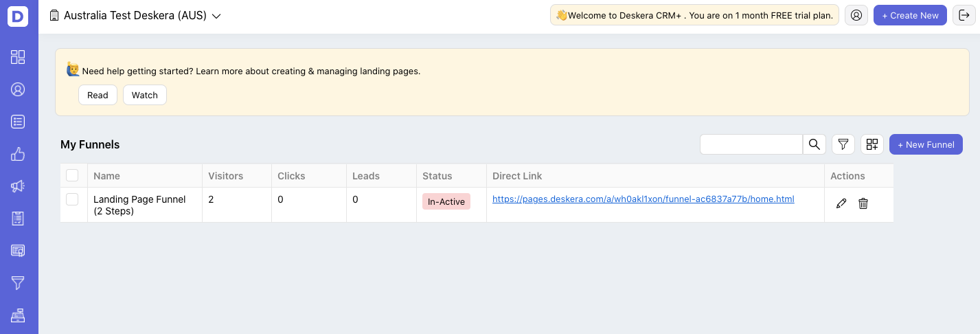The image size is (980, 334).
Task: Check the Landing Page Funnel row checkbox
Action: (72, 199)
